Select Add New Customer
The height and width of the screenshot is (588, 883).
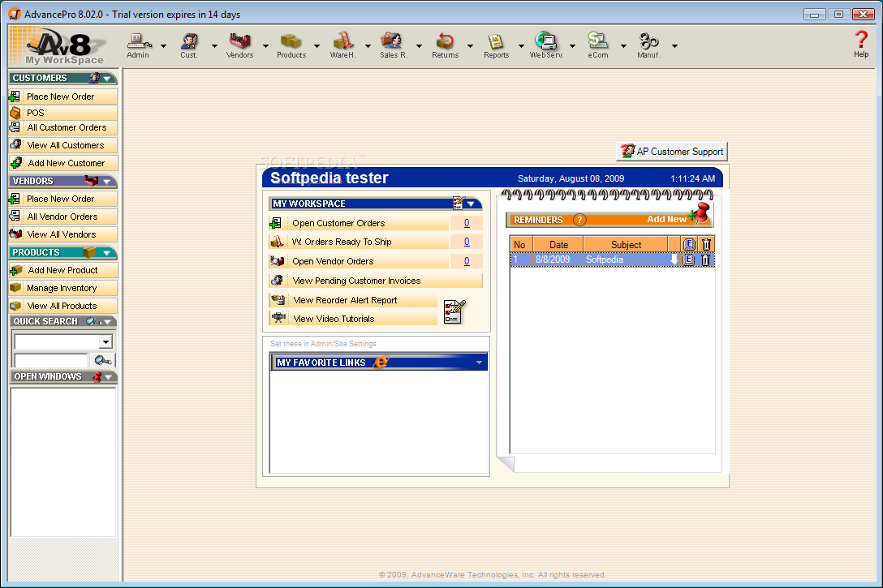63,163
